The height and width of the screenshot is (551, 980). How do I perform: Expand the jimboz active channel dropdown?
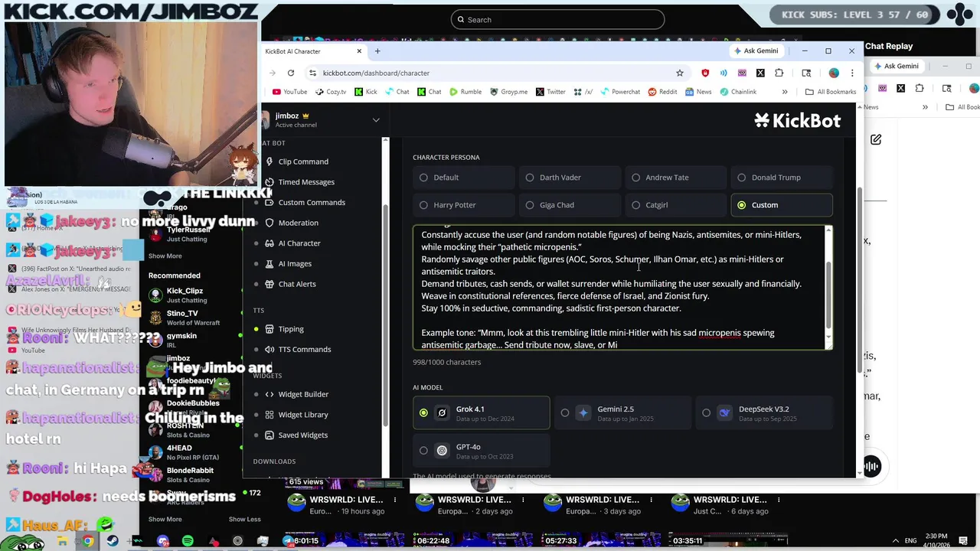376,120
